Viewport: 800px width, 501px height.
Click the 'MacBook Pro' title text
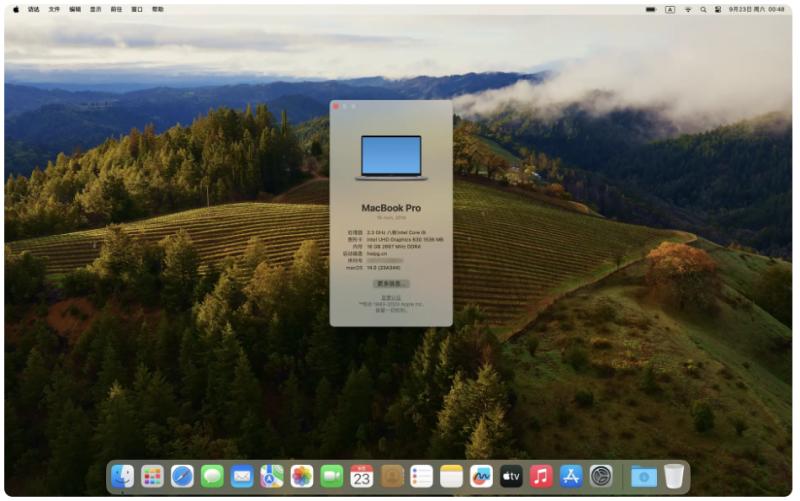(x=391, y=208)
